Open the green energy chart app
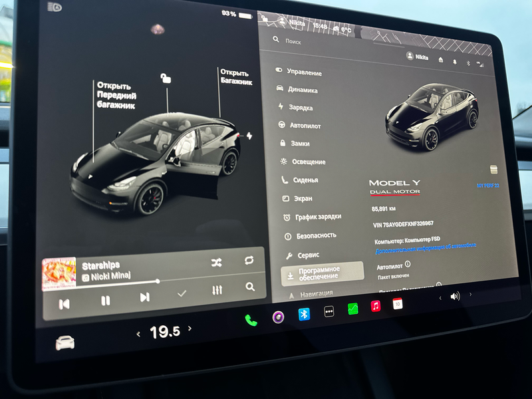 click(353, 309)
